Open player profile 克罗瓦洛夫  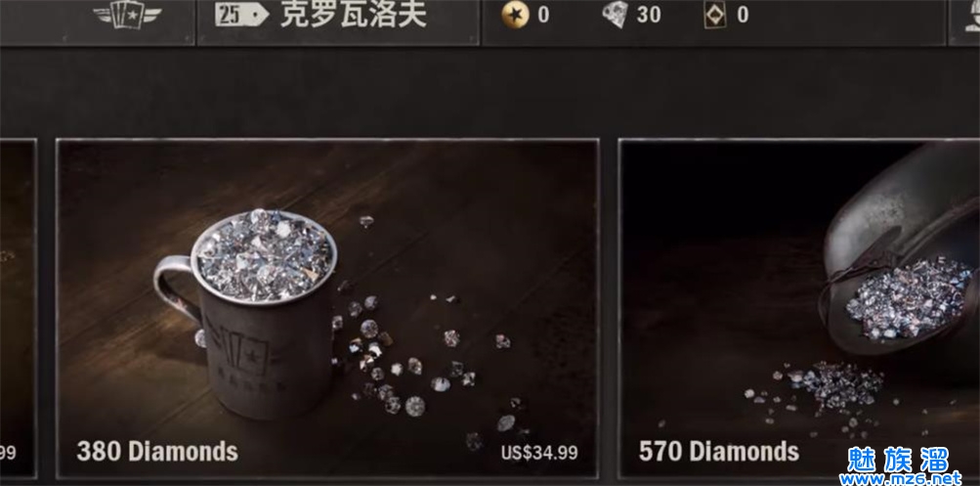point(354,15)
